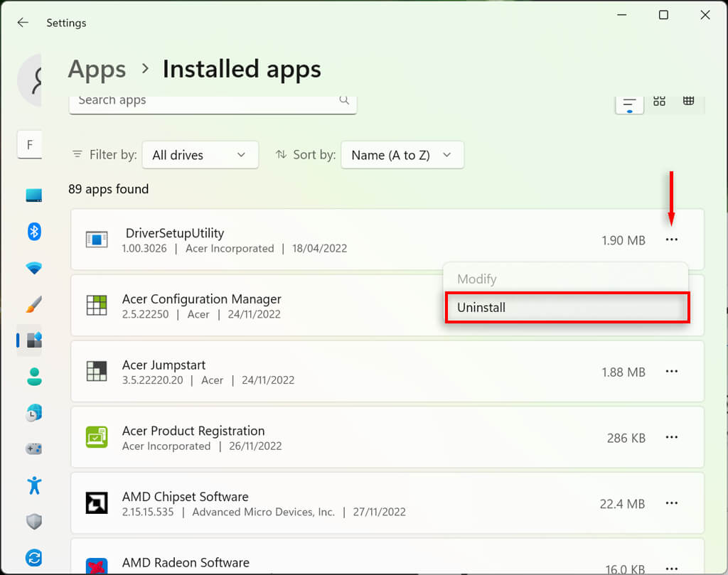Expand the Sort by Name dropdown
Screen dimensions: 728x575
[402, 155]
